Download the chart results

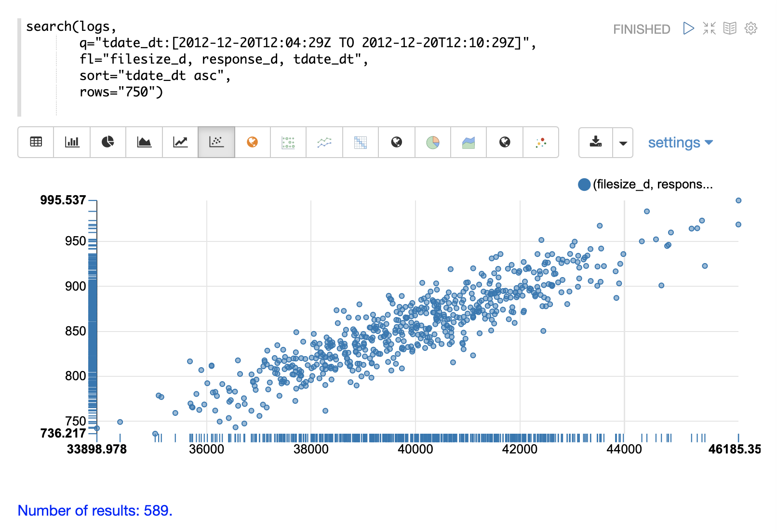coord(596,142)
